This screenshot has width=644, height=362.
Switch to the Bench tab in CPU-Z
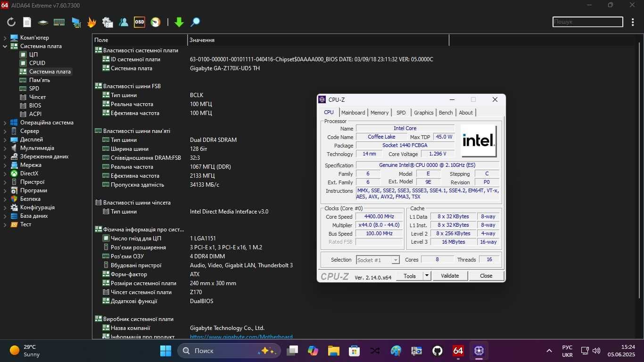[x=446, y=113]
